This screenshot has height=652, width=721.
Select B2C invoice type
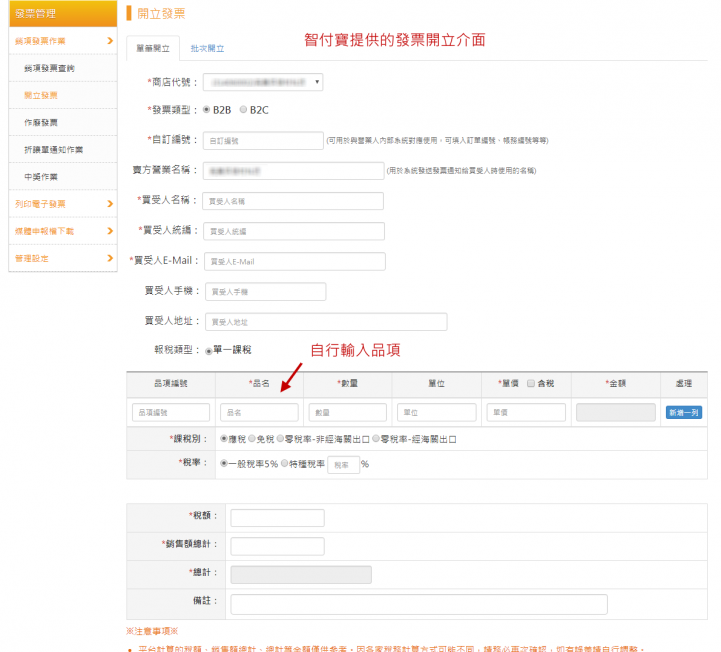click(243, 109)
